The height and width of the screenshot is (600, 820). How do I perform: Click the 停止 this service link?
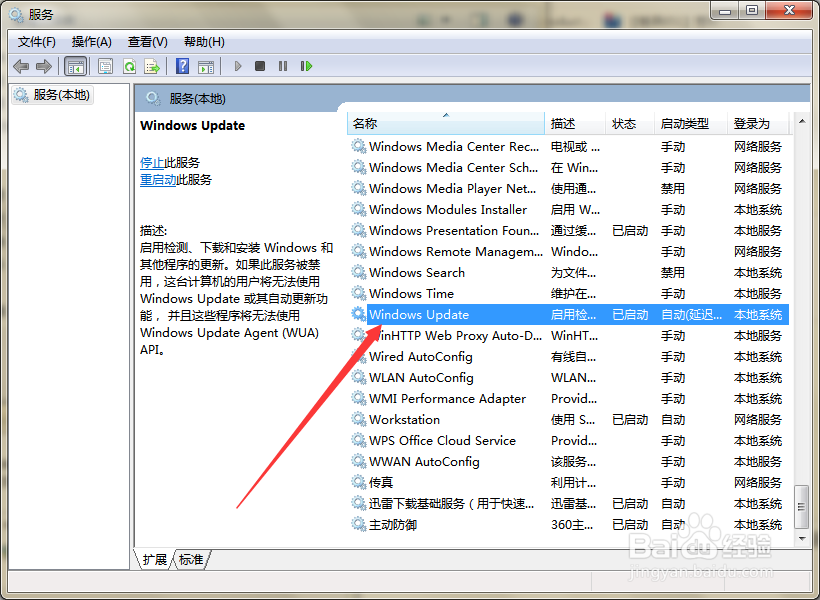tap(152, 163)
